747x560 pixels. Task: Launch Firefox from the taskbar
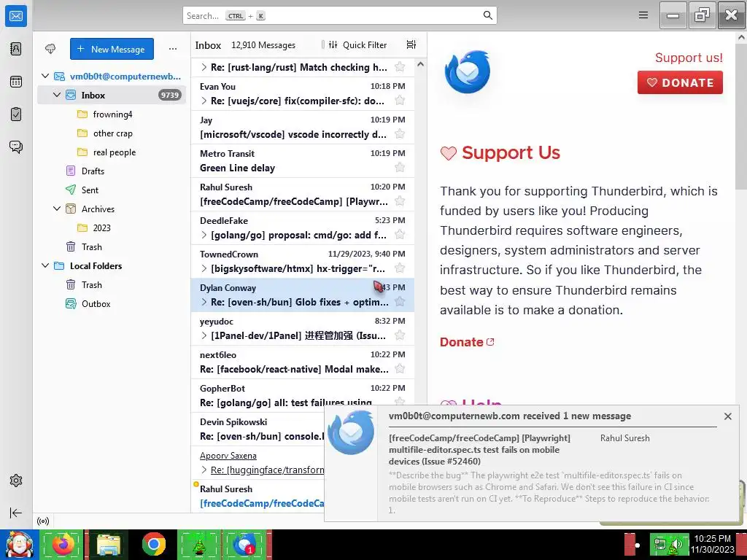[63, 544]
